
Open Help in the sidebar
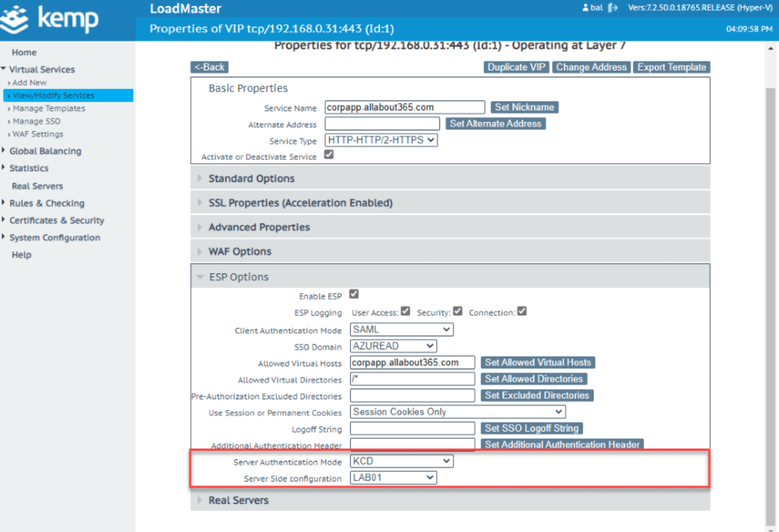[21, 254]
